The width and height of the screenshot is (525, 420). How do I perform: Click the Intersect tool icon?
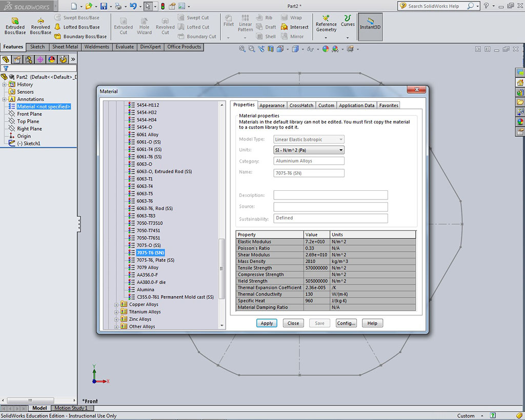click(284, 27)
